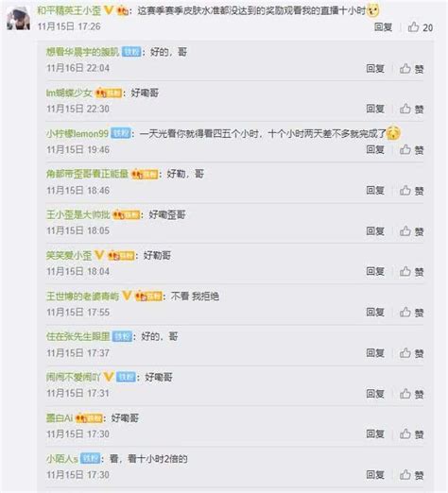Like the reply from 想看华晨宇的腹肌

[411, 69]
